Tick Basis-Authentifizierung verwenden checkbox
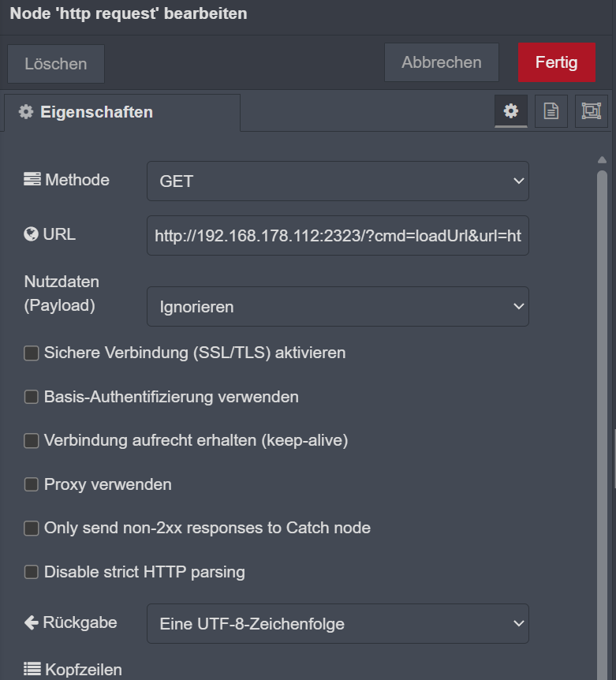 32,397
